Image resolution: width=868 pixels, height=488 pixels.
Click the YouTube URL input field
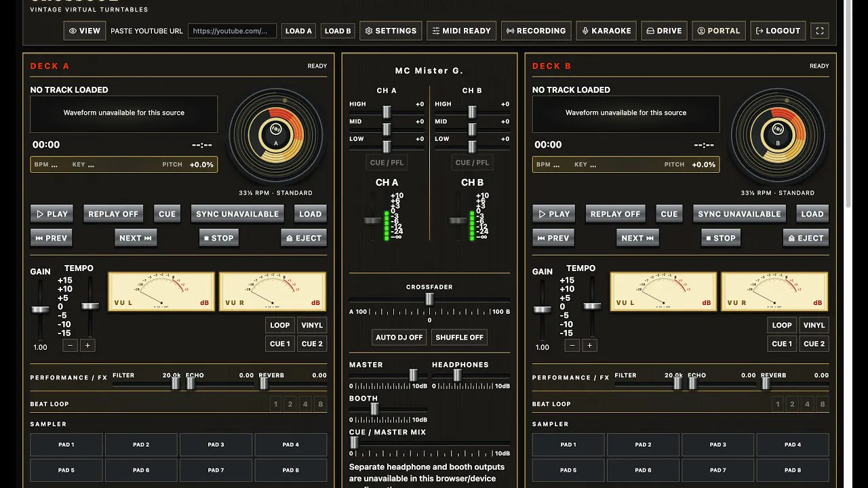coord(232,30)
